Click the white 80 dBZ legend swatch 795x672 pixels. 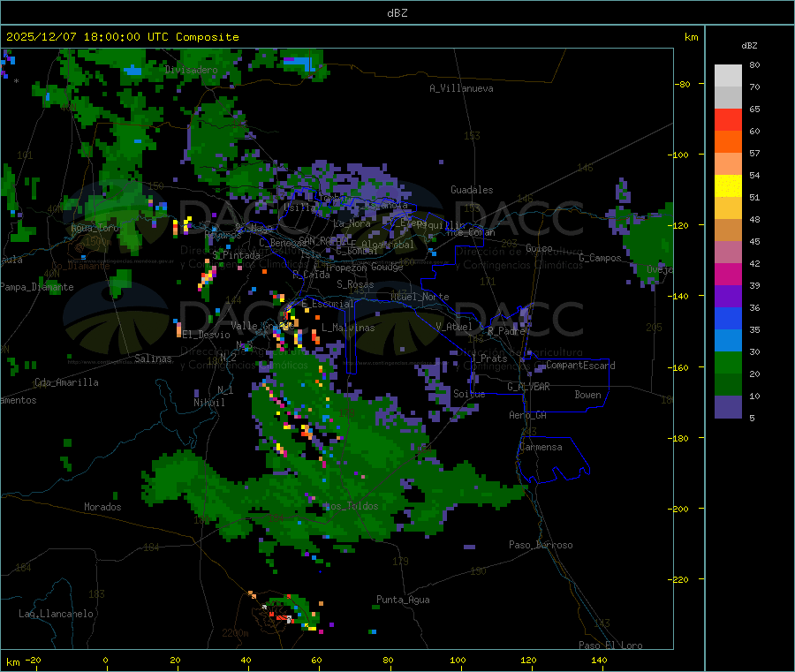[x=728, y=76]
